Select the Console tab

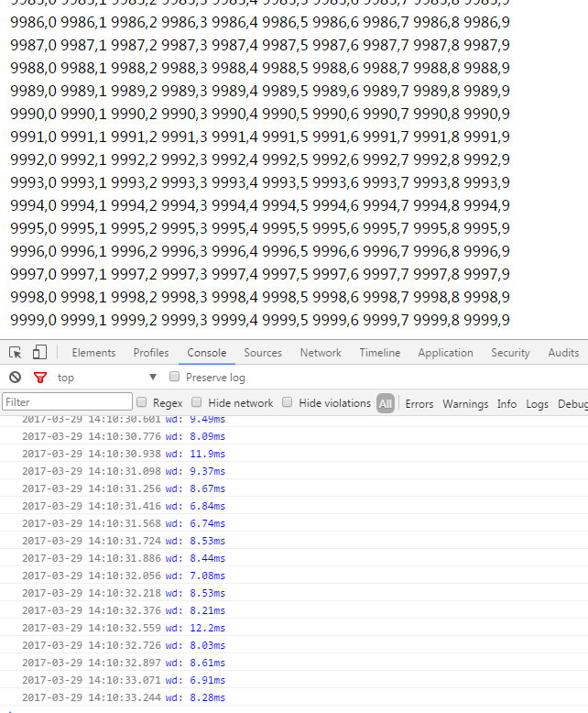tap(207, 353)
